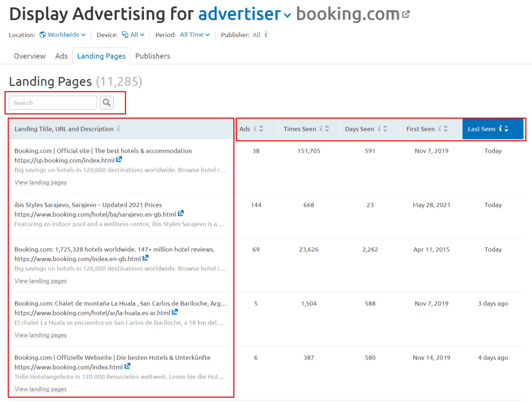The height and width of the screenshot is (403, 532).
Task: View landing pages for 1,725,328 hotels row
Action: coord(41,281)
